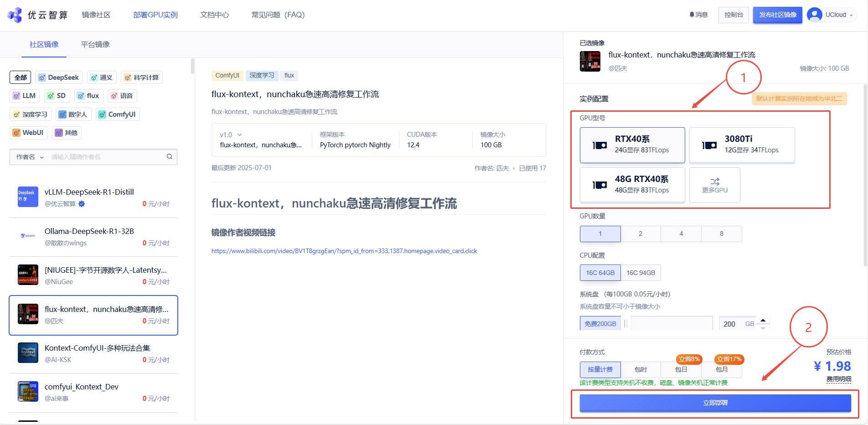Viewport: 868px width, 425px height.
Task: Expand the UCloud account menu arrow
Action: click(x=851, y=15)
